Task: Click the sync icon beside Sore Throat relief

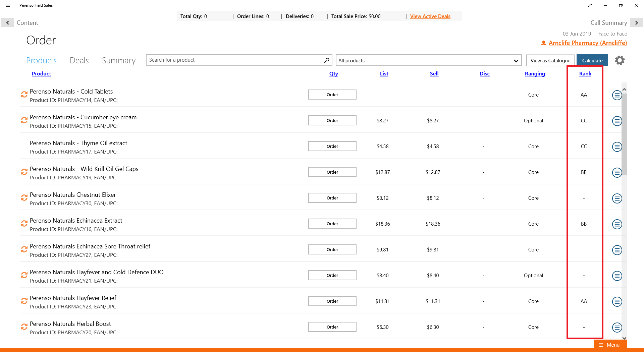Action: tap(24, 249)
